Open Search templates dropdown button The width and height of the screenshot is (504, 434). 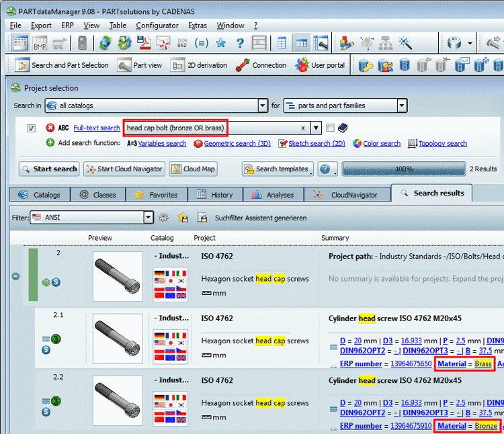[x=278, y=169]
